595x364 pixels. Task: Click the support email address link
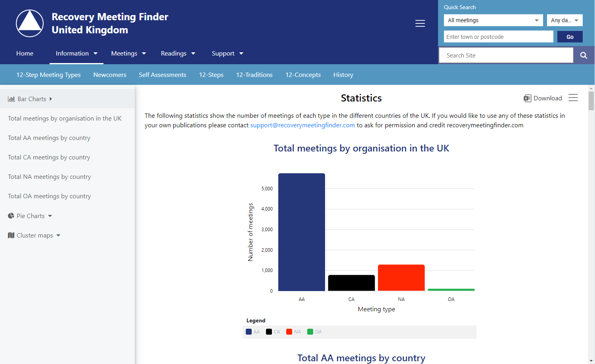coord(302,125)
